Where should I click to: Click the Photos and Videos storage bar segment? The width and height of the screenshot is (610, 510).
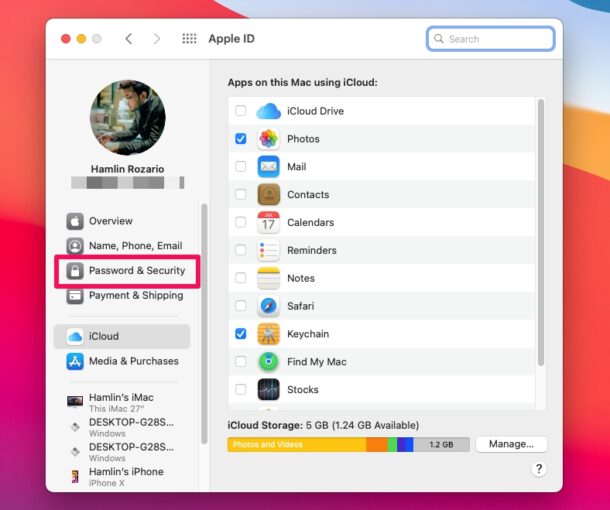(297, 445)
